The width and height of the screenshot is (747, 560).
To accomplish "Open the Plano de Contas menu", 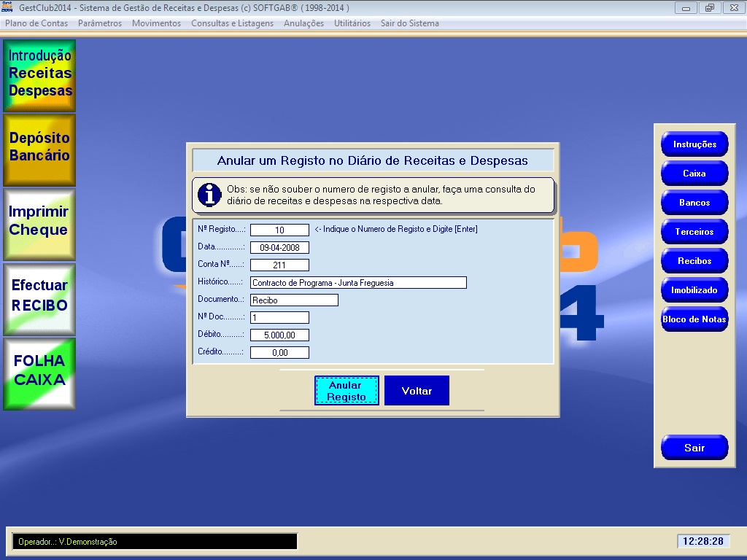I will [36, 23].
